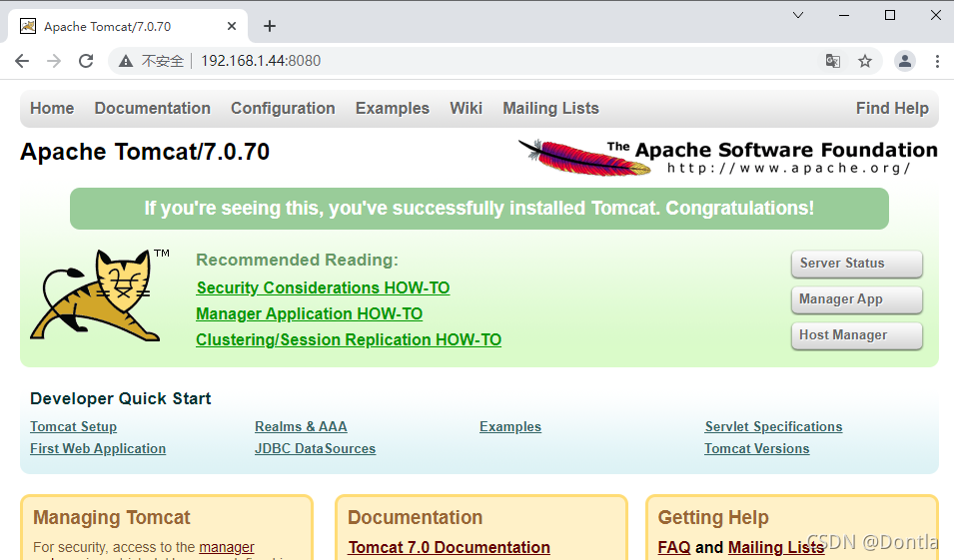954x560 pixels.
Task: Open the Wiki nav item
Action: click(467, 108)
